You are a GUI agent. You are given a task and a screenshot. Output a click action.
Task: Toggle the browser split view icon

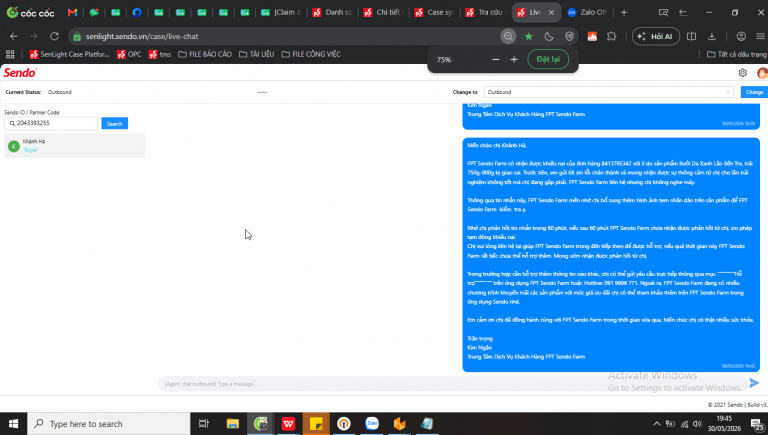click(692, 36)
